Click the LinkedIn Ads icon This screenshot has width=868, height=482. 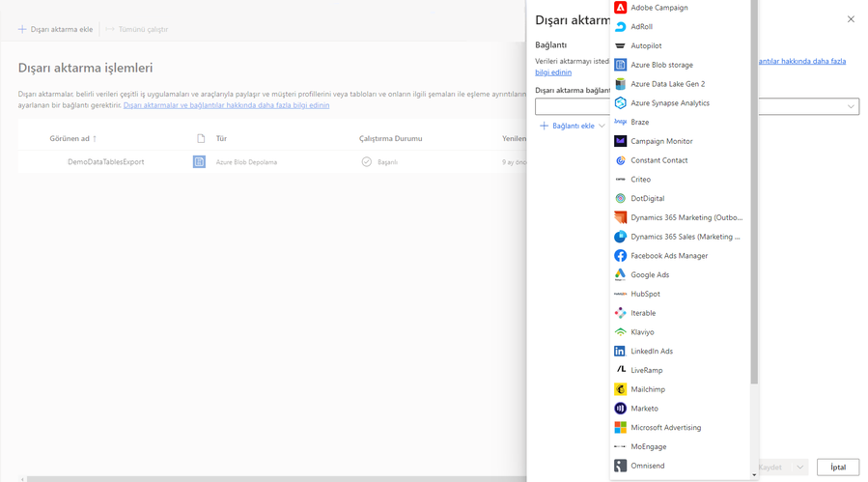pos(620,352)
